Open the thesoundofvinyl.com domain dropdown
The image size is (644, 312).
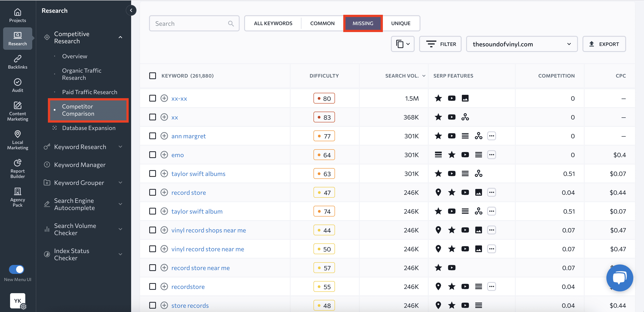click(x=522, y=44)
